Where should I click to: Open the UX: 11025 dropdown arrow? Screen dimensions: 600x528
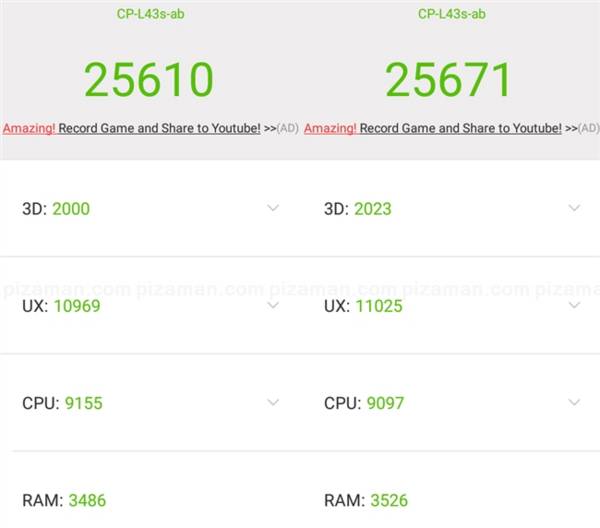[574, 305]
